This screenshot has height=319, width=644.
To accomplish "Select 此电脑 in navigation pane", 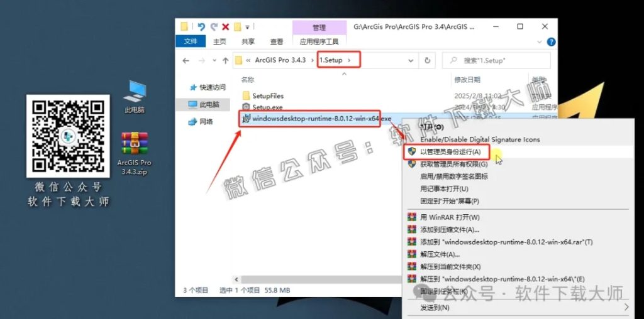I will [x=204, y=105].
